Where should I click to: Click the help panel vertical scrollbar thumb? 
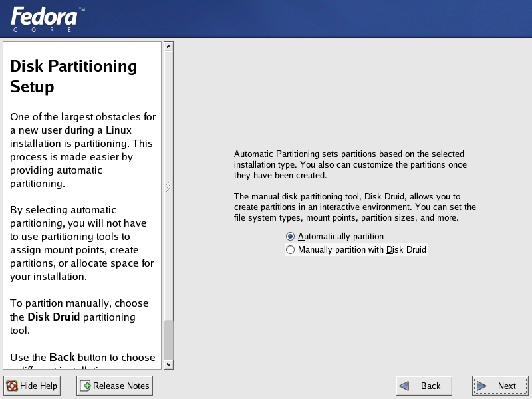169,186
